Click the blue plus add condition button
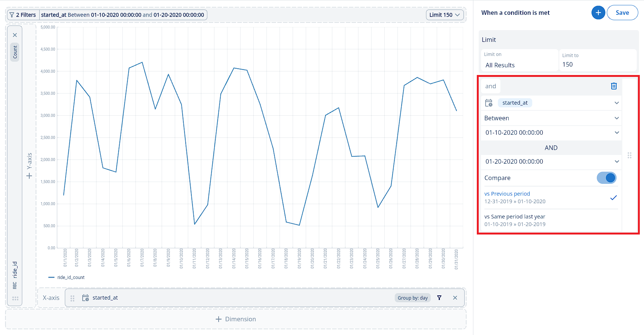 [598, 13]
